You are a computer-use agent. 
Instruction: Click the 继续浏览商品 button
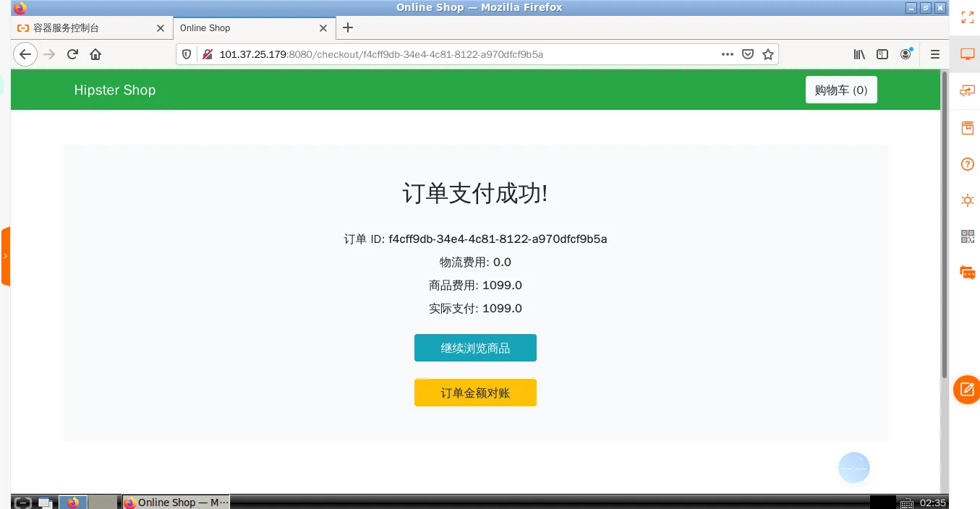tap(475, 348)
